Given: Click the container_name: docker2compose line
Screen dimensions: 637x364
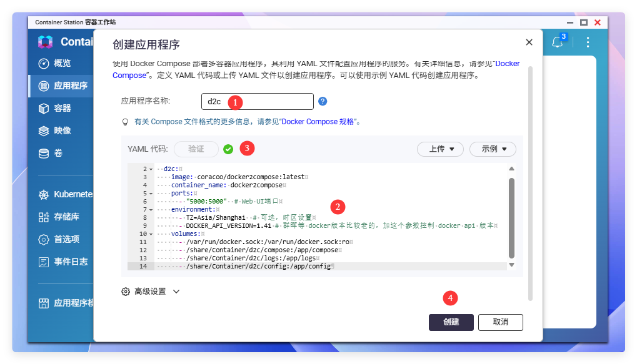Looking at the screenshot, I should (x=228, y=185).
